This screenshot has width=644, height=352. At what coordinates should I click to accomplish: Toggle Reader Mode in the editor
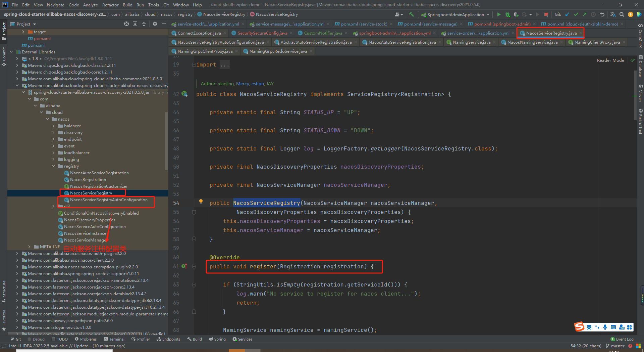click(x=610, y=60)
